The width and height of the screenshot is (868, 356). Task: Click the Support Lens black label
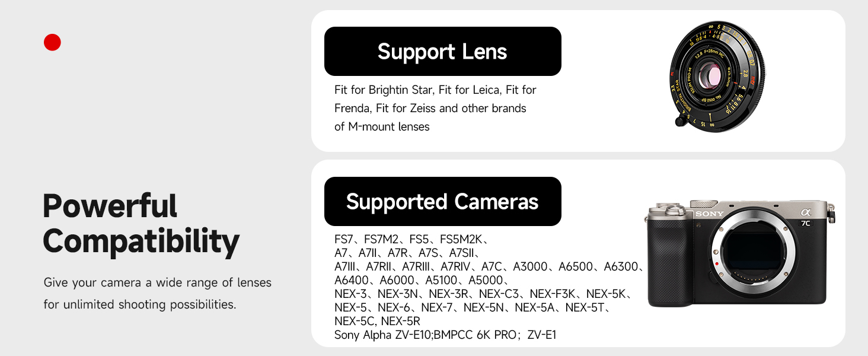click(442, 51)
